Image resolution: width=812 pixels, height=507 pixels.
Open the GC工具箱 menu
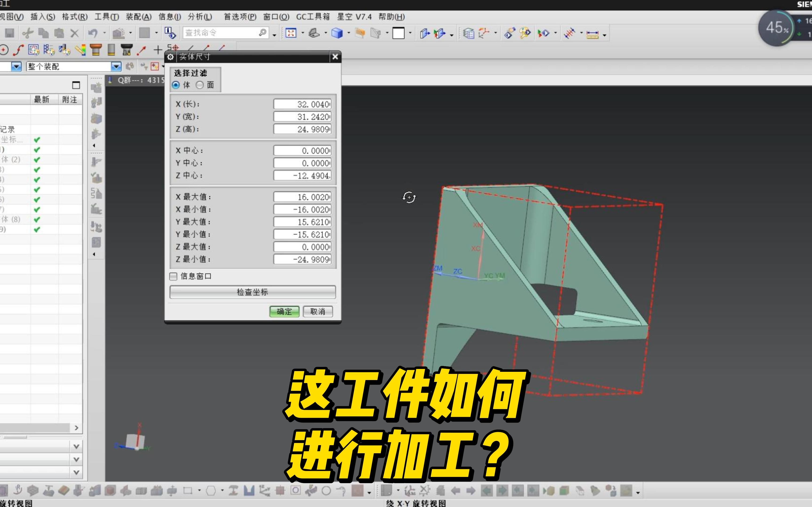coord(312,16)
